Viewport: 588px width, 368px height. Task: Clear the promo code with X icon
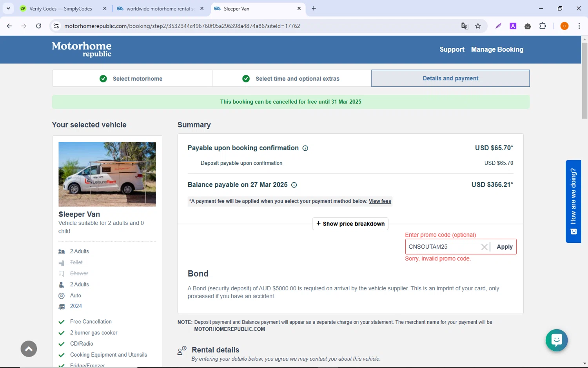point(485,247)
